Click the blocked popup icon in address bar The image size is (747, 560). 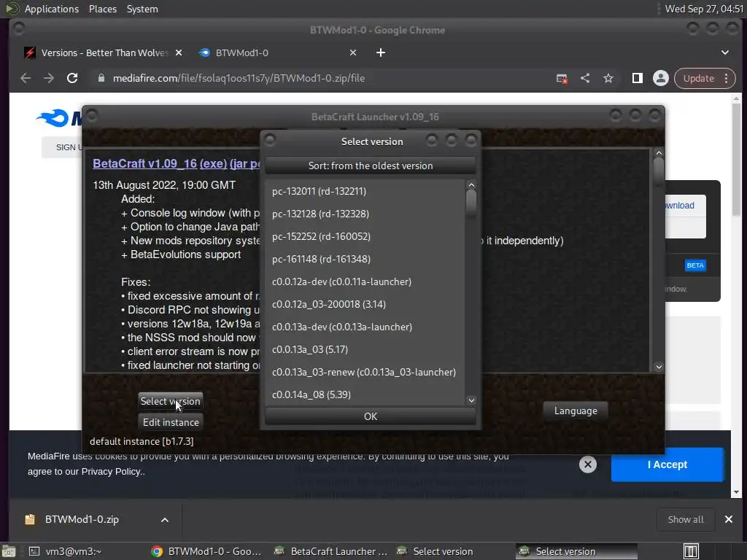click(x=562, y=79)
